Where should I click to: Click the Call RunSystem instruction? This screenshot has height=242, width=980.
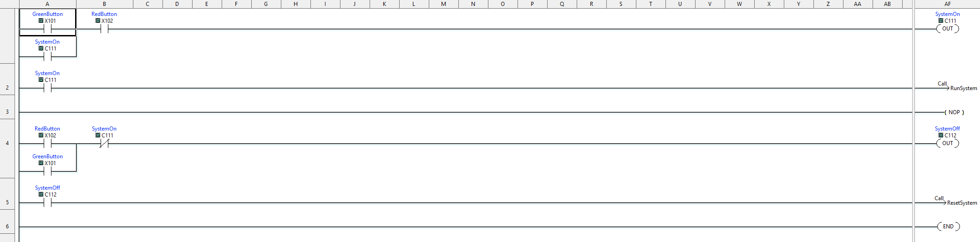957,86
